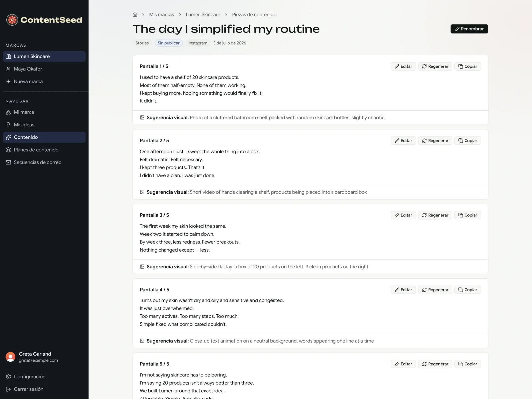
Task: Edit Pantalla 4 / 5
Action: click(403, 290)
